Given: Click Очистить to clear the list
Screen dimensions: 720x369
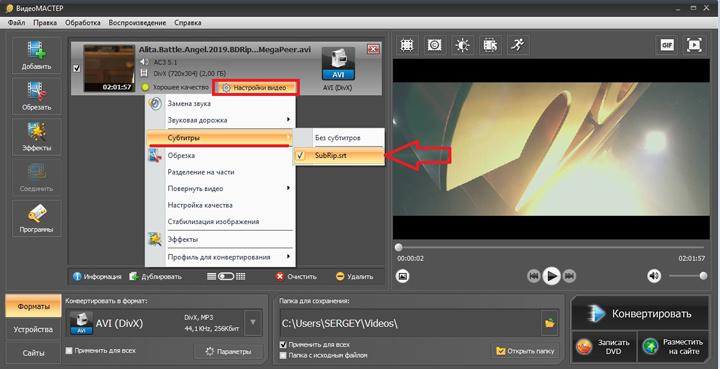Looking at the screenshot, I should tap(296, 276).
